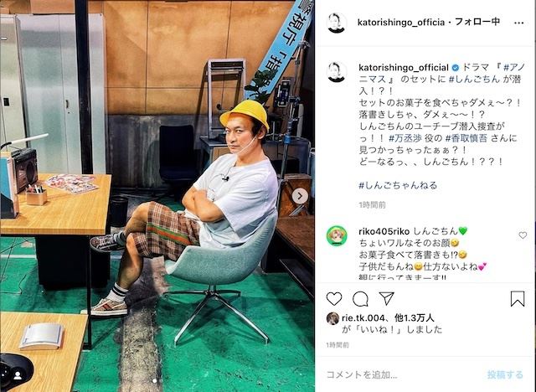The image size is (536, 392).
Task: Go to next photo with arrow
Action: [300, 196]
